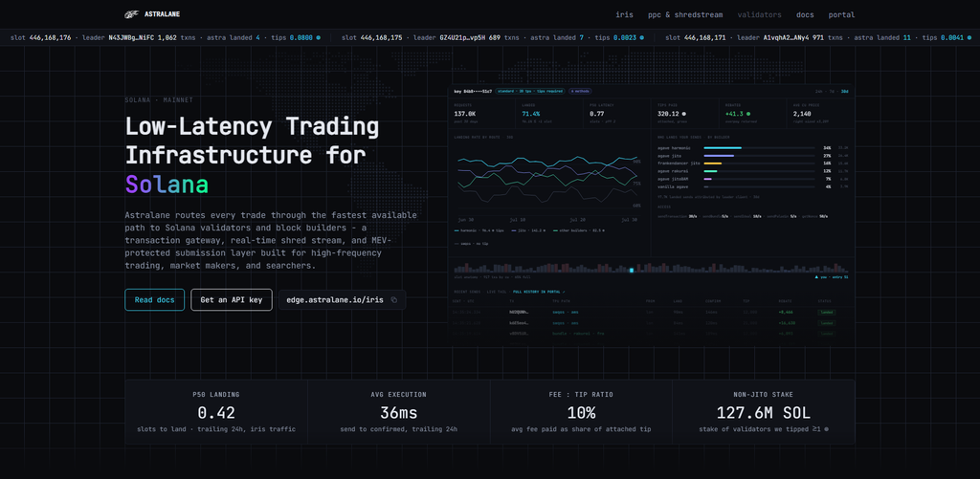Click the agave jitoBAM pink bar

pos(707,179)
